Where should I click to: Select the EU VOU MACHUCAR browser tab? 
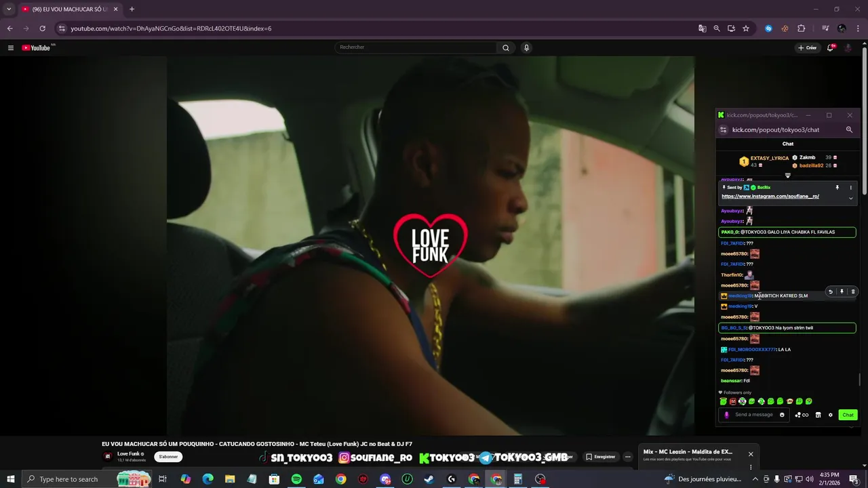pos(70,9)
